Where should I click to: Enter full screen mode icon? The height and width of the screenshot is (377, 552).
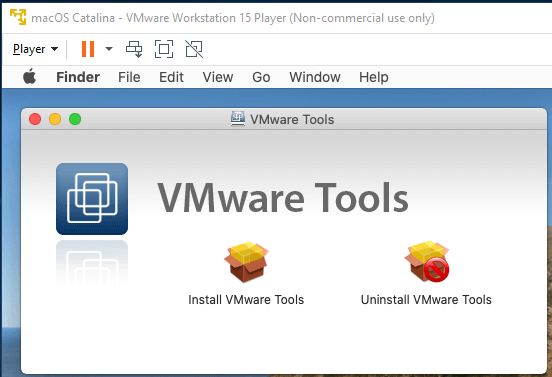click(164, 49)
